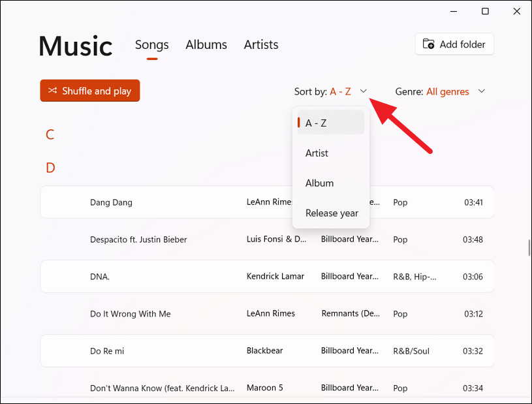Click the Add folder icon
532x404 pixels.
[x=429, y=44]
